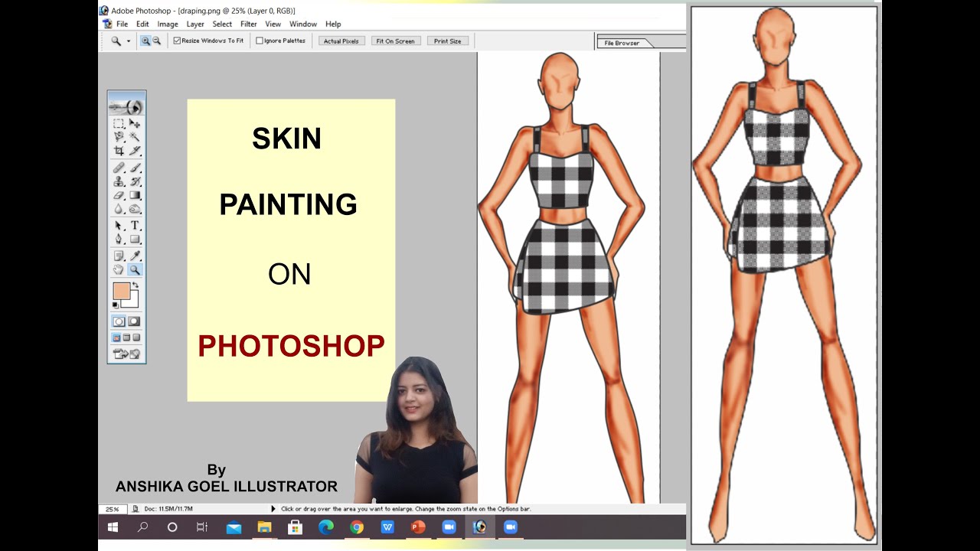Click the Actual Pixels button
Image resolution: width=980 pixels, height=551 pixels.
341,41
